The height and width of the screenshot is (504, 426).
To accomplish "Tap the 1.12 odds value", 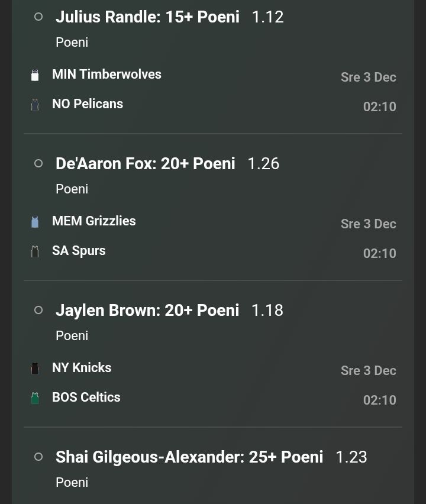I will 267,17.
